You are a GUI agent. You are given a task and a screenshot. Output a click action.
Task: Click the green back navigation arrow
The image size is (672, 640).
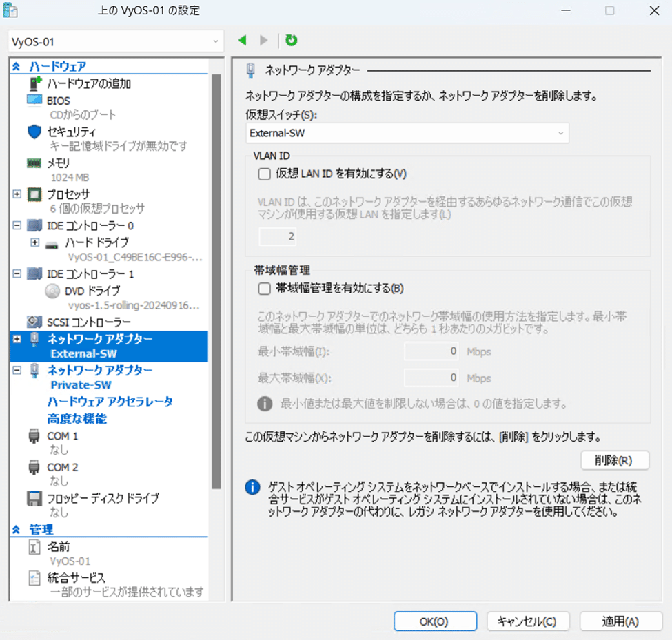(243, 40)
